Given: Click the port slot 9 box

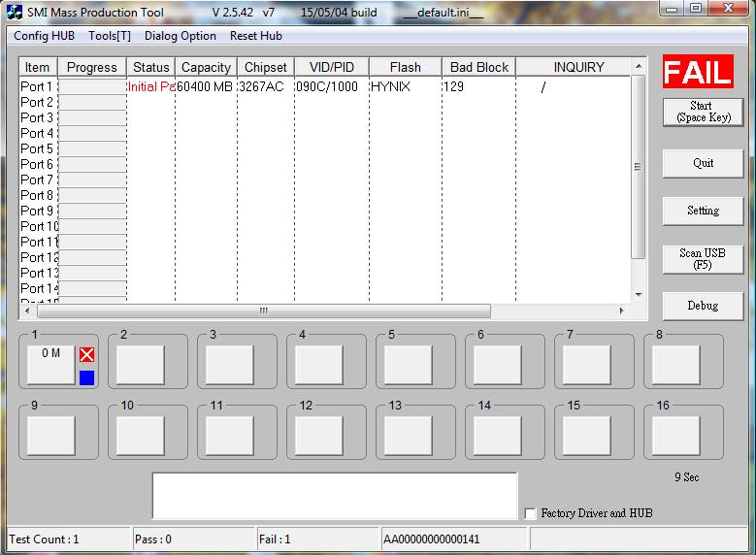Looking at the screenshot, I should [51, 436].
